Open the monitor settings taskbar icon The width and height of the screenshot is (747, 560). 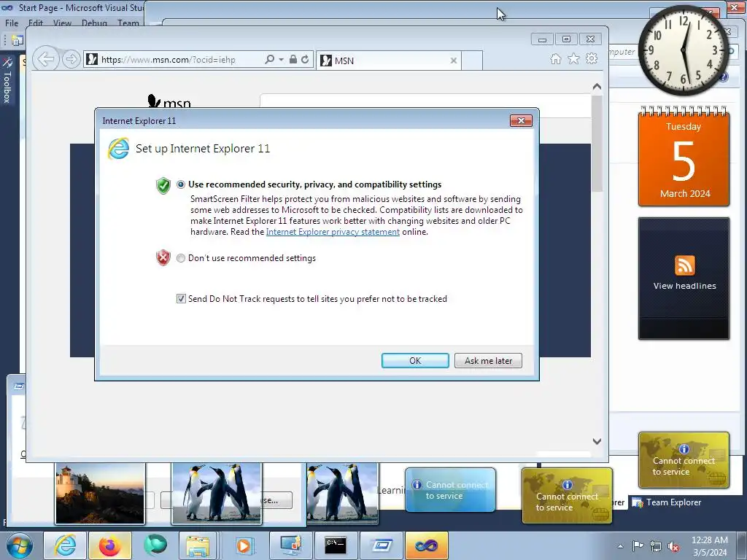pyautogui.click(x=290, y=545)
